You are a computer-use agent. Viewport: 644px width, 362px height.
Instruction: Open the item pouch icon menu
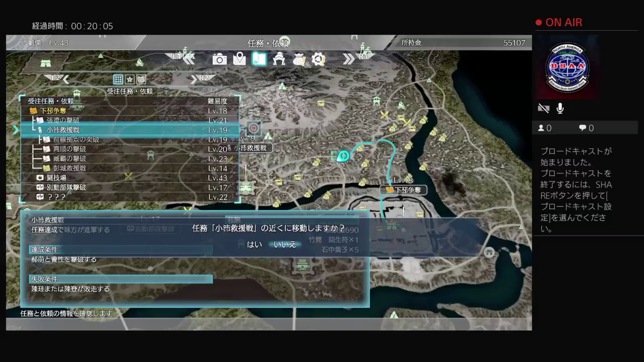point(299,59)
